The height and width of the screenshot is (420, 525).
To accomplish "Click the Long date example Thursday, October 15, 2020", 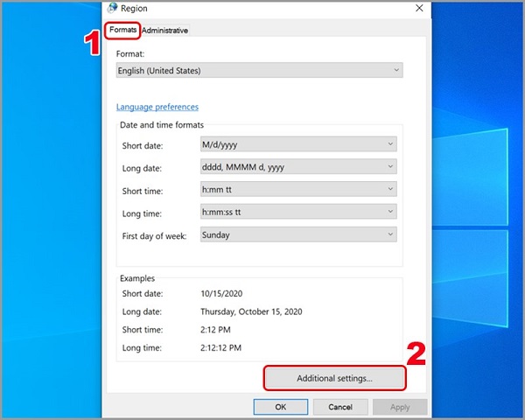I will [251, 311].
